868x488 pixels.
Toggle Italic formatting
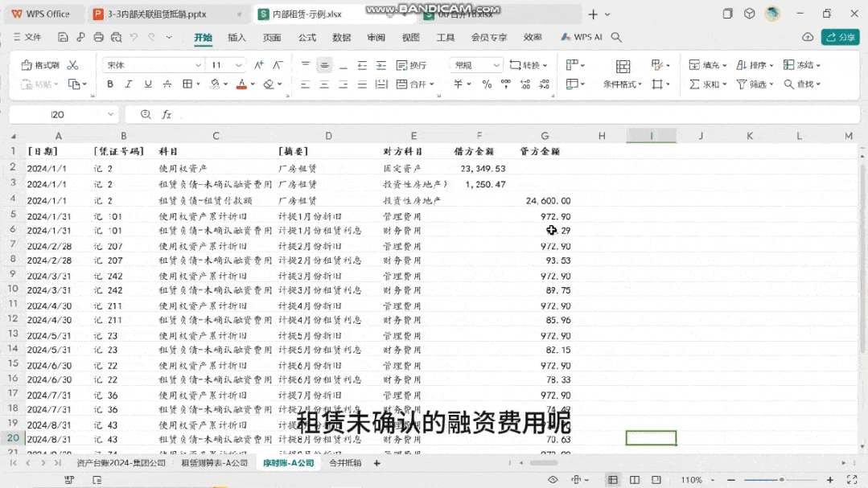pyautogui.click(x=129, y=84)
